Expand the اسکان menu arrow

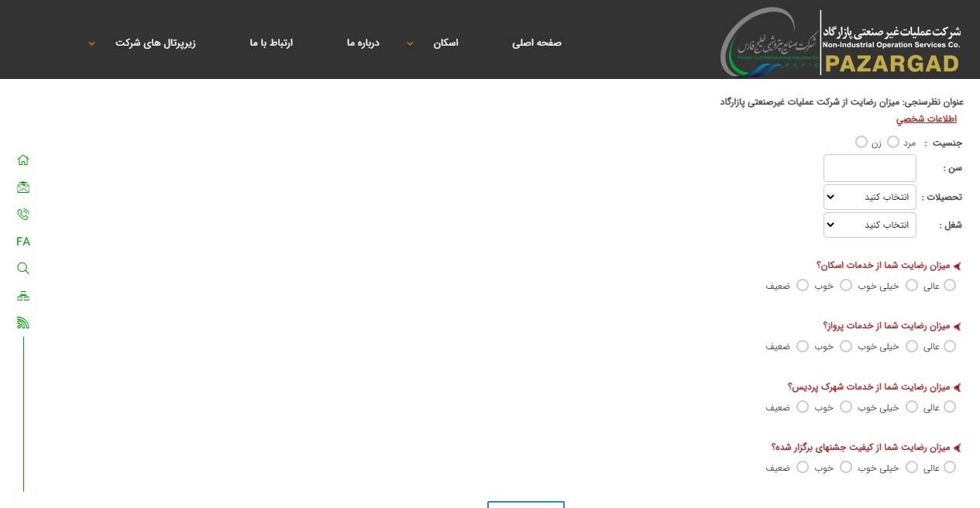(x=411, y=43)
